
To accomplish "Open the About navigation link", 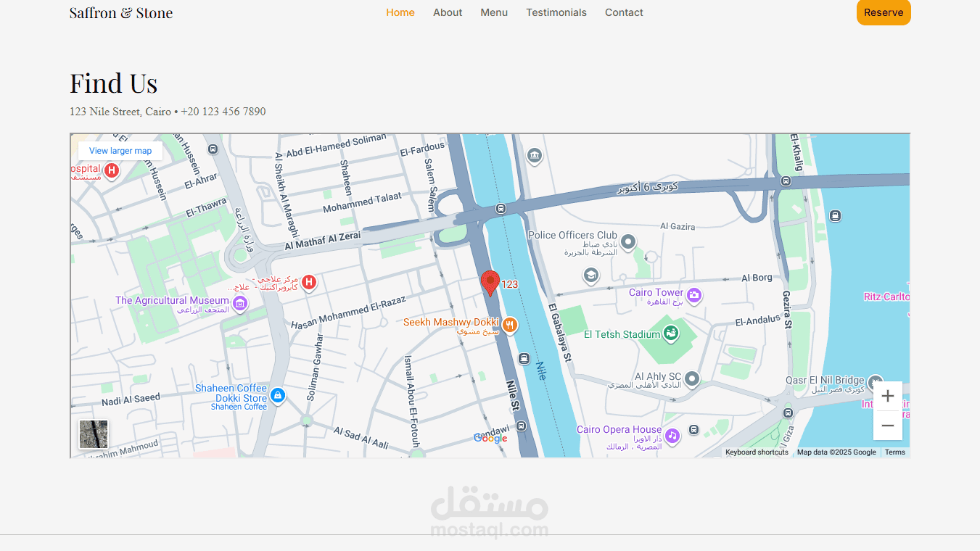I will click(x=448, y=12).
